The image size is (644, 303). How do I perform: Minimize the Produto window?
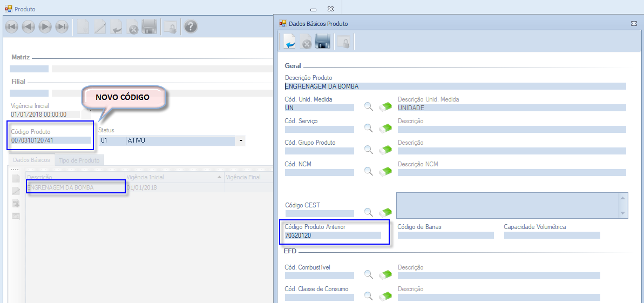(x=314, y=9)
